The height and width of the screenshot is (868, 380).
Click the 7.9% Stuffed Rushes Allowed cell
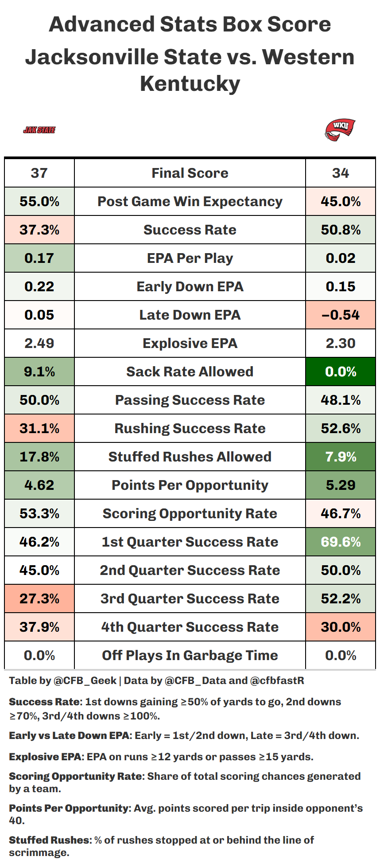click(340, 457)
